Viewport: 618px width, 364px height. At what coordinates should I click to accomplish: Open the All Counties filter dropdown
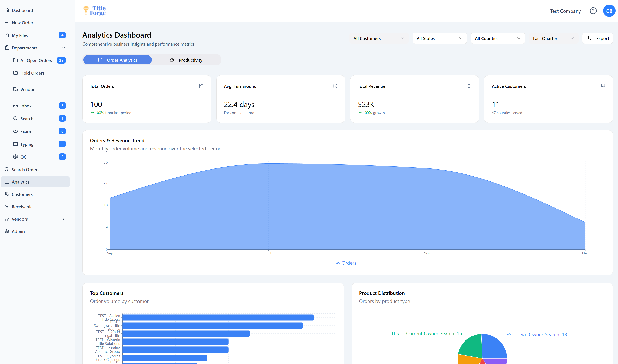(498, 38)
